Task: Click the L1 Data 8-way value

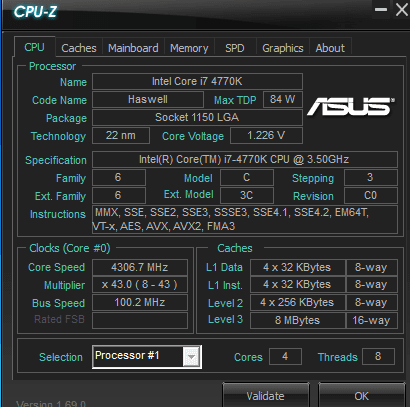Action: click(x=372, y=267)
